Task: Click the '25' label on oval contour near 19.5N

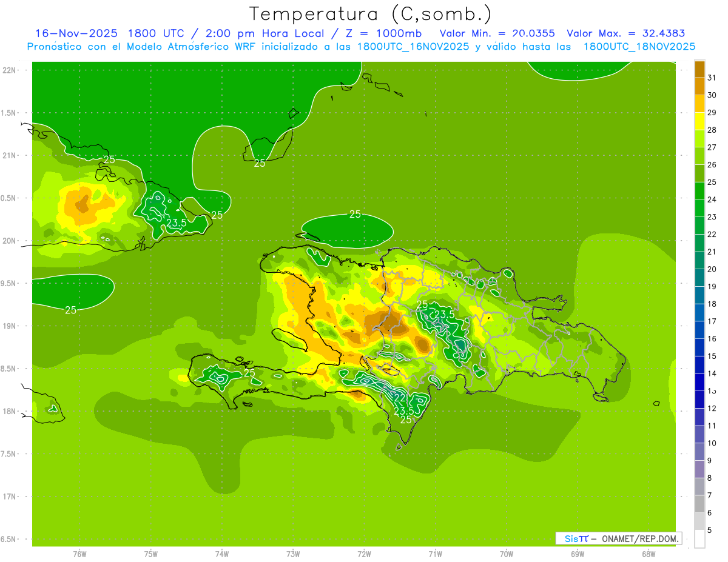Action: 70,310
